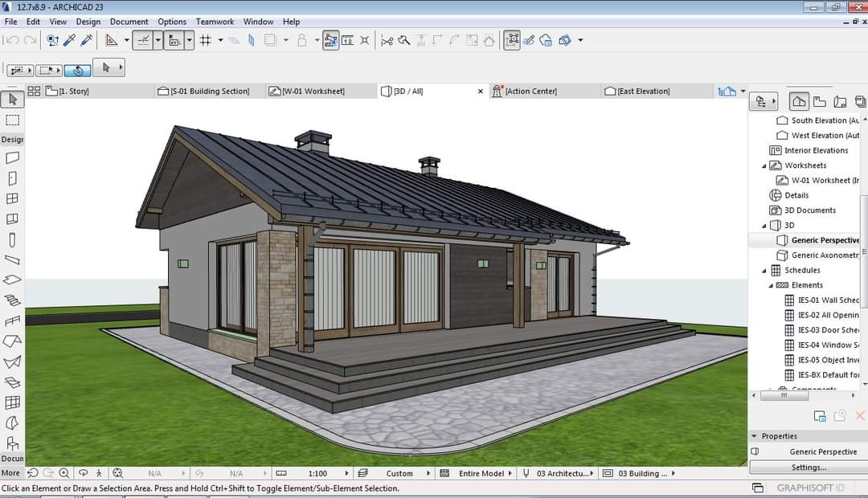Expand the More toolbox section

click(10, 473)
